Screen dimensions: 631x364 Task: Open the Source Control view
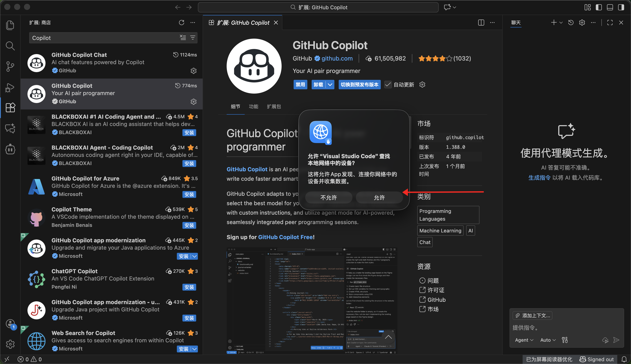pyautogui.click(x=10, y=67)
